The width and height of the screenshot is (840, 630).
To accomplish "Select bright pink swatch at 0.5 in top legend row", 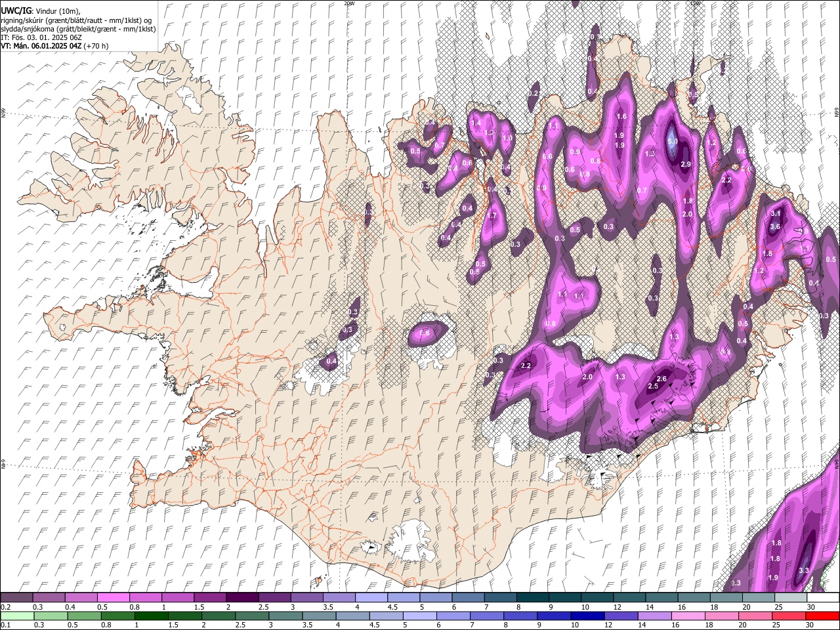I will click(x=113, y=598).
